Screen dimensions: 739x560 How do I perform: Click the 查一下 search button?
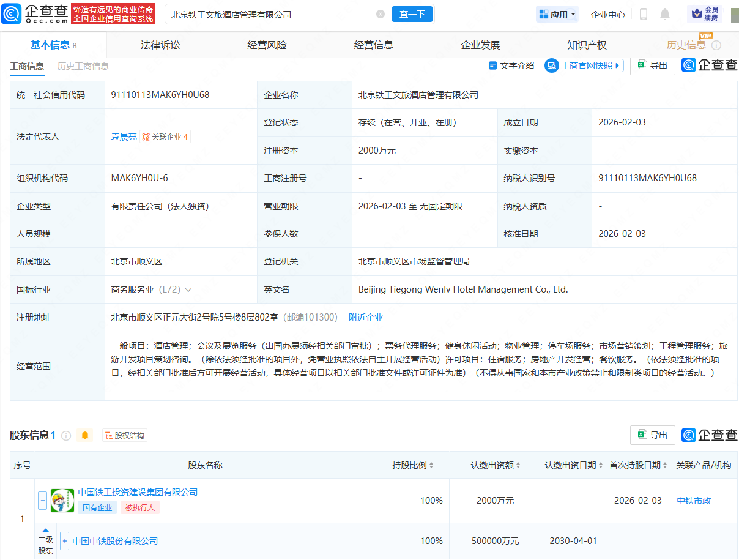[412, 13]
